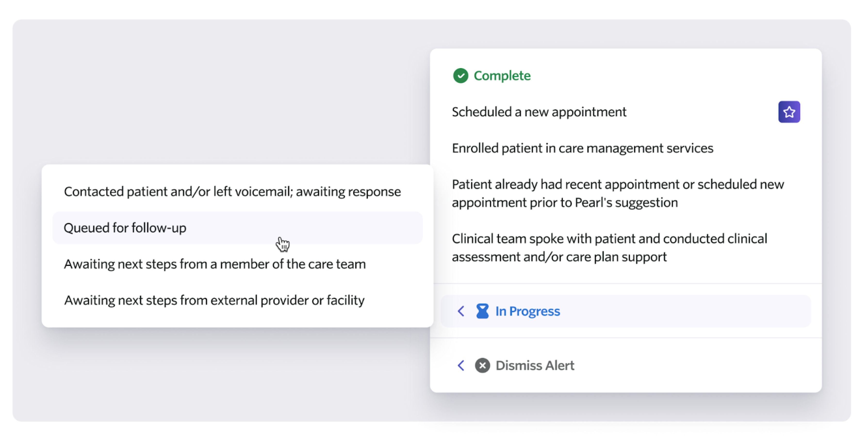868x440 pixels.
Task: Expand the Complete status options
Action: point(502,76)
